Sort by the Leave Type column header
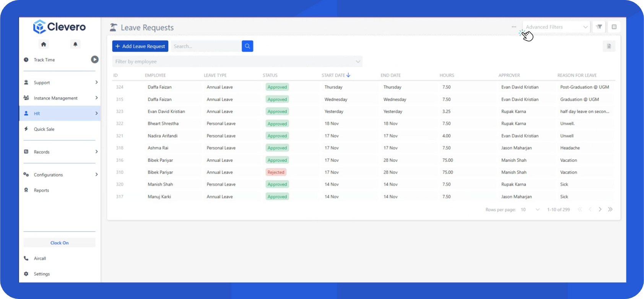The width and height of the screenshot is (644, 299). point(215,75)
